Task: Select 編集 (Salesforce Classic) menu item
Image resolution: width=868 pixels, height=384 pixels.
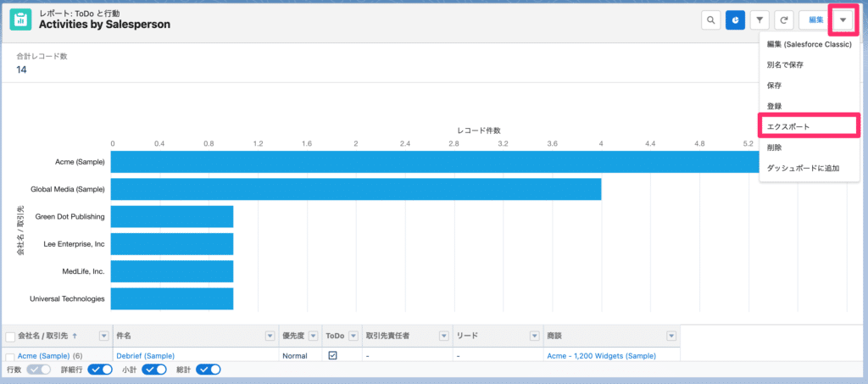Action: pyautogui.click(x=809, y=45)
